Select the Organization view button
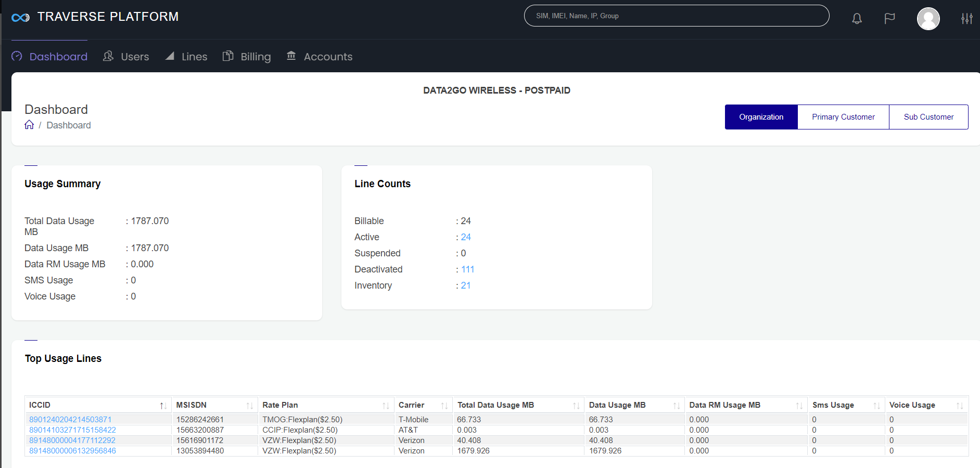Viewport: 980px width, 468px height. (761, 117)
